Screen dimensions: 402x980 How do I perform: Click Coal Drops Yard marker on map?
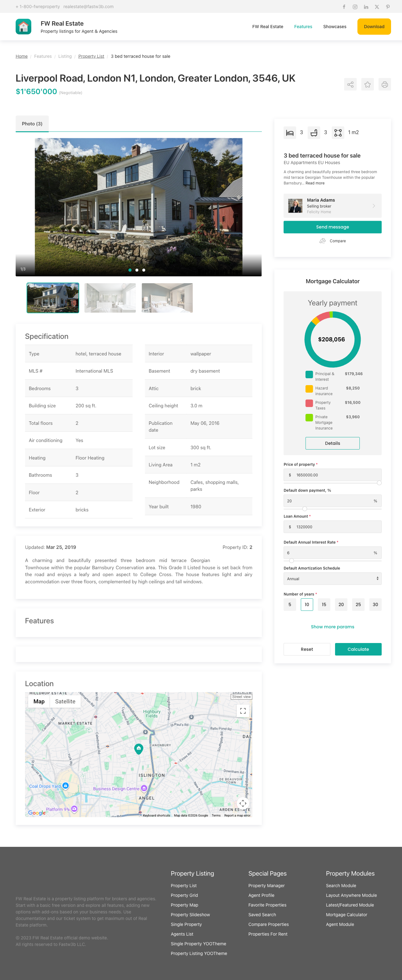pos(65,786)
